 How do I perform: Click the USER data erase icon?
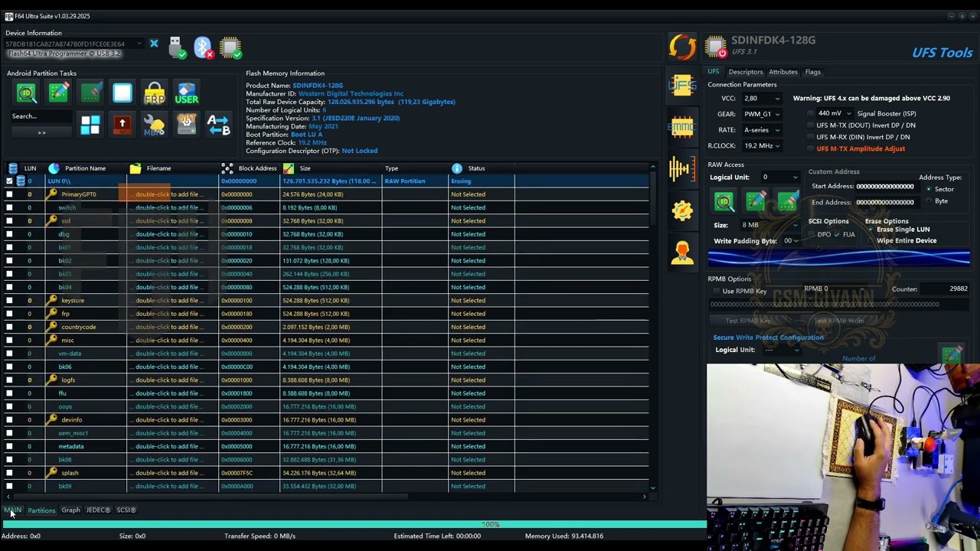(x=187, y=93)
